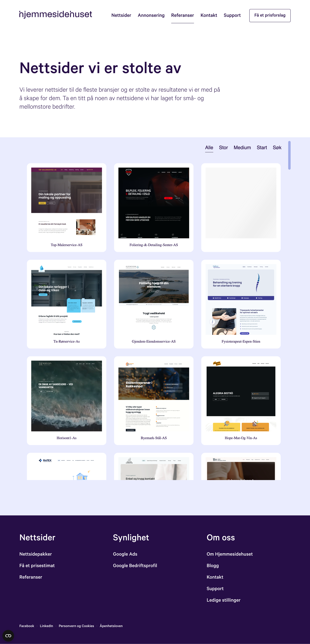The image size is (310, 644).
Task: Select the Stor filter tab
Action: click(x=223, y=147)
